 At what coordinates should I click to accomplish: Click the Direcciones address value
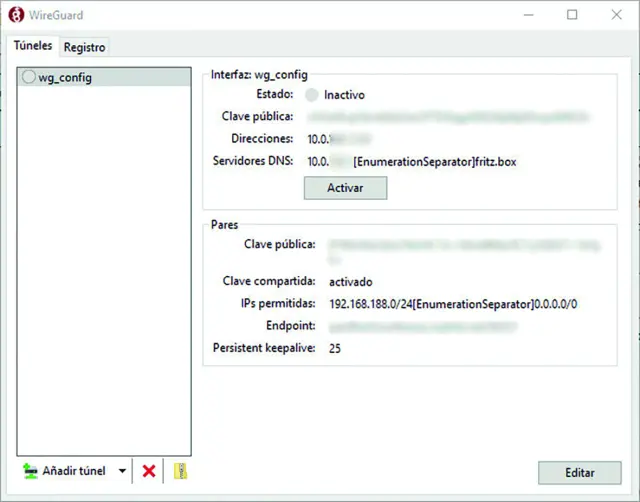[339, 139]
